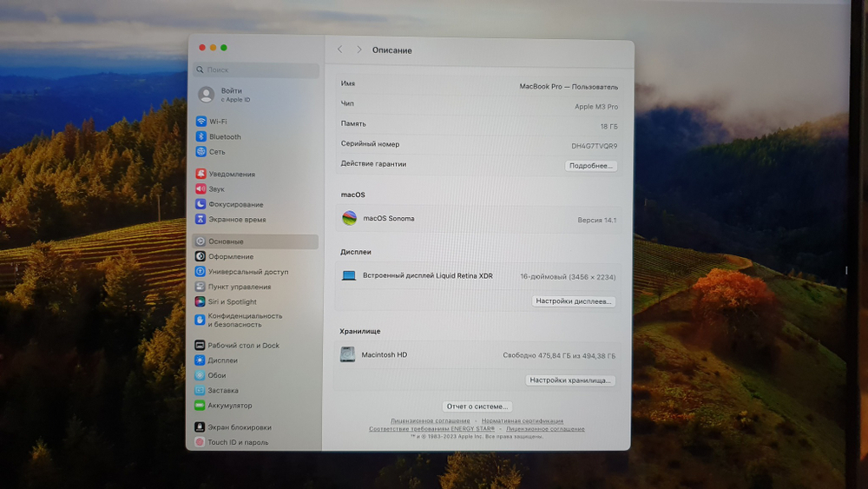Open Звук speaker icon

click(x=201, y=188)
